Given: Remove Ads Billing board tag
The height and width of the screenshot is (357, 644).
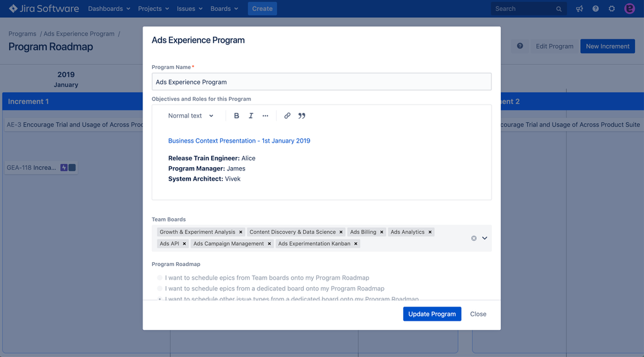Looking at the screenshot, I should pyautogui.click(x=381, y=232).
